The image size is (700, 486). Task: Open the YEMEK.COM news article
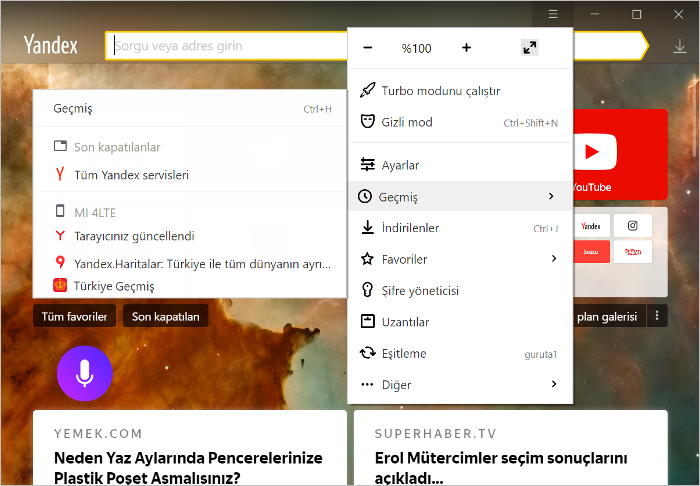click(x=190, y=448)
